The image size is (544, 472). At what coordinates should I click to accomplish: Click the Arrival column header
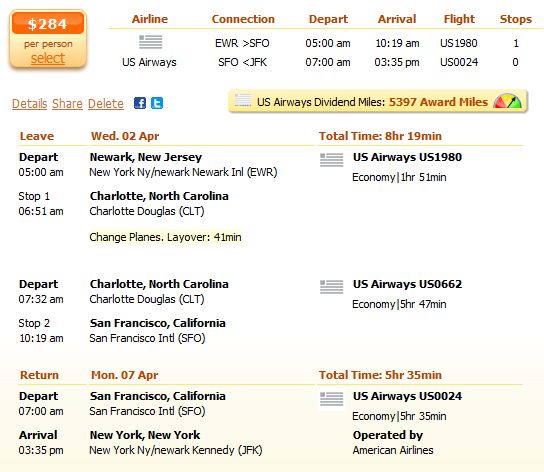click(397, 19)
